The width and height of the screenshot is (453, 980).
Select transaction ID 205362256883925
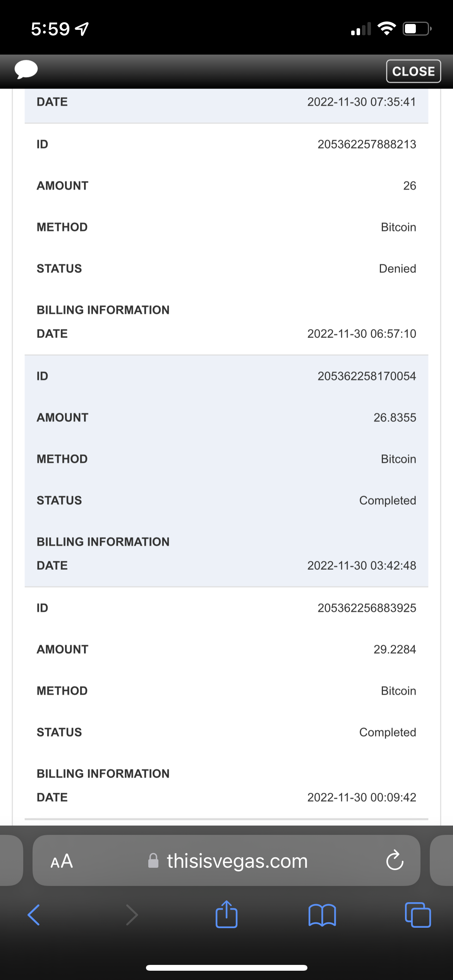pyautogui.click(x=367, y=608)
